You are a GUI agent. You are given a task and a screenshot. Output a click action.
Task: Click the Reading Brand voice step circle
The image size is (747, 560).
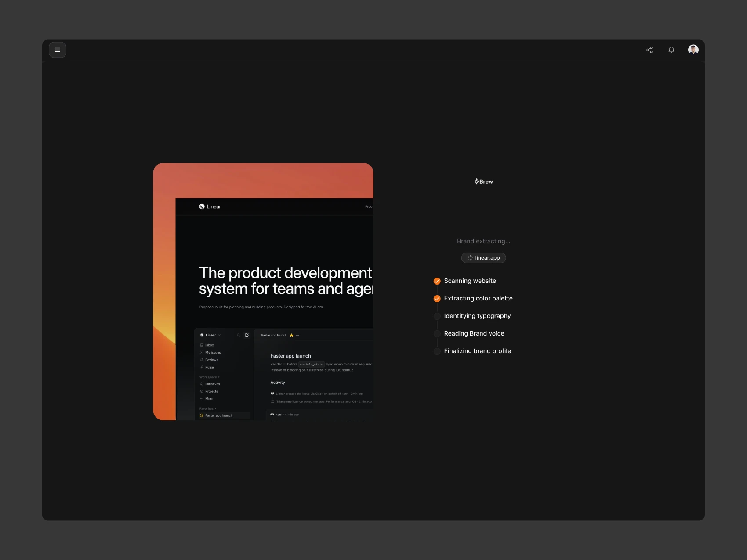coord(437,334)
